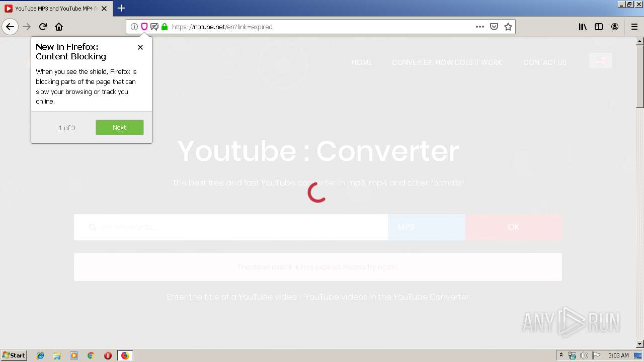
Task: Open Converter: How does it work link
Action: tap(447, 62)
